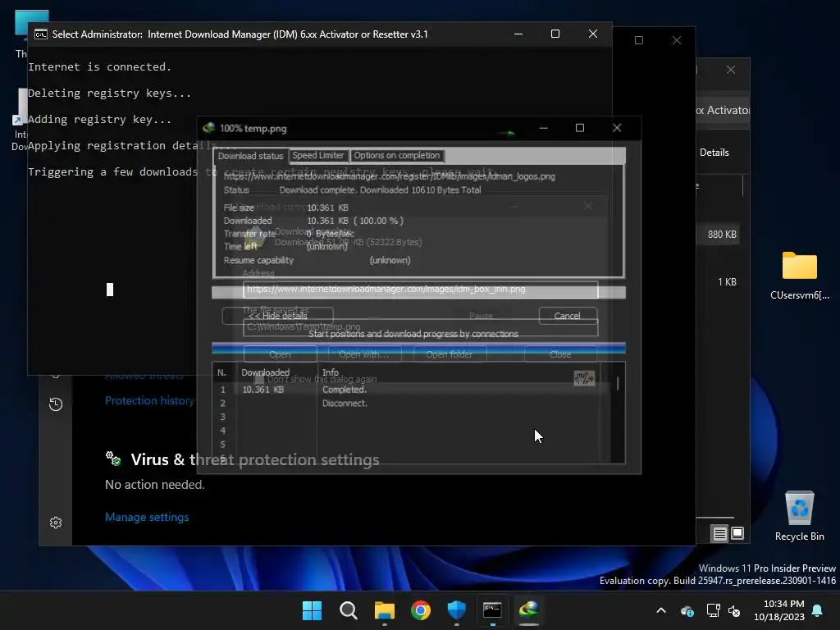Switch Explorer to large thumbnails view icon
The width and height of the screenshot is (840, 630).
point(737,533)
